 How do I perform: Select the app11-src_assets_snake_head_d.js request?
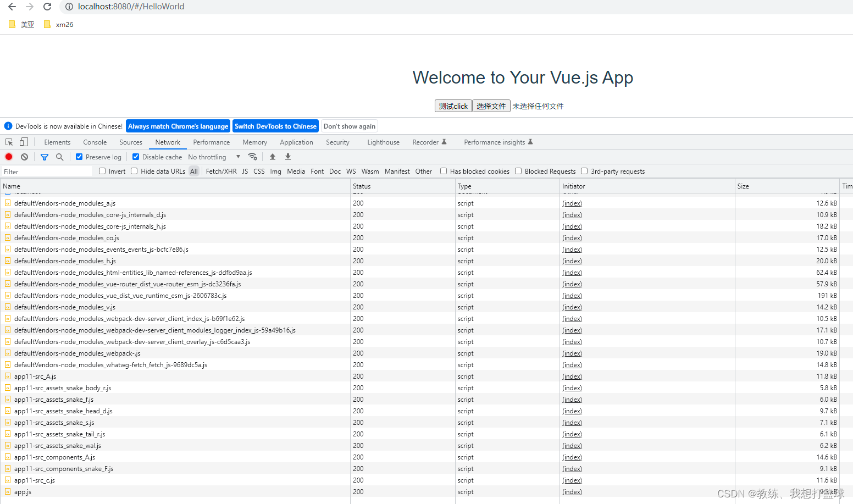tap(63, 411)
